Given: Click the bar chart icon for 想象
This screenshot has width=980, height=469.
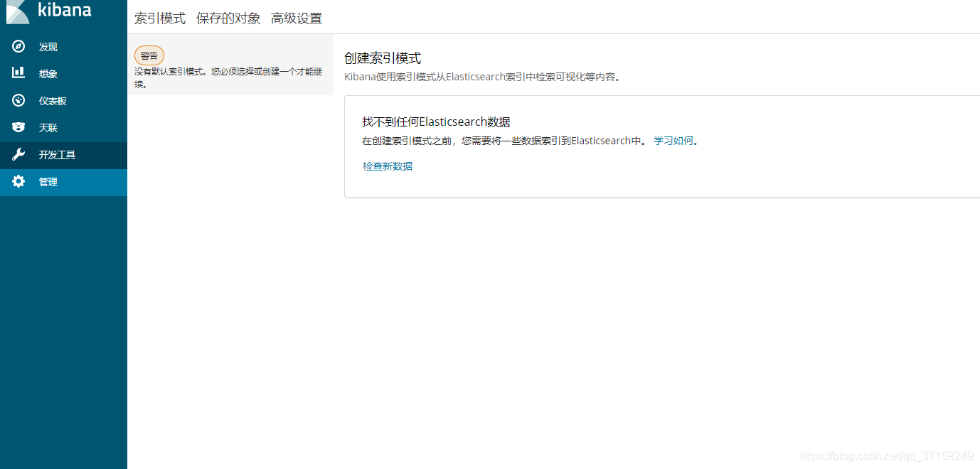Looking at the screenshot, I should [18, 73].
